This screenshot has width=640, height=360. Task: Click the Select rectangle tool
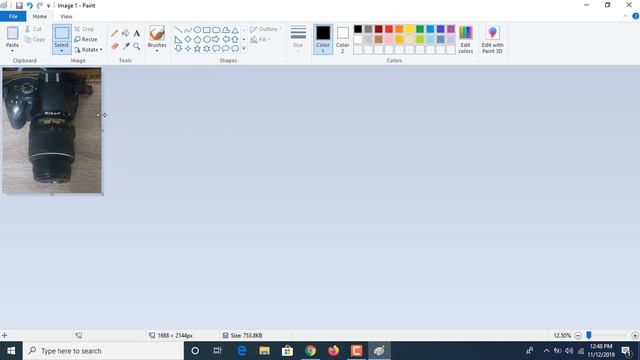coord(62,33)
